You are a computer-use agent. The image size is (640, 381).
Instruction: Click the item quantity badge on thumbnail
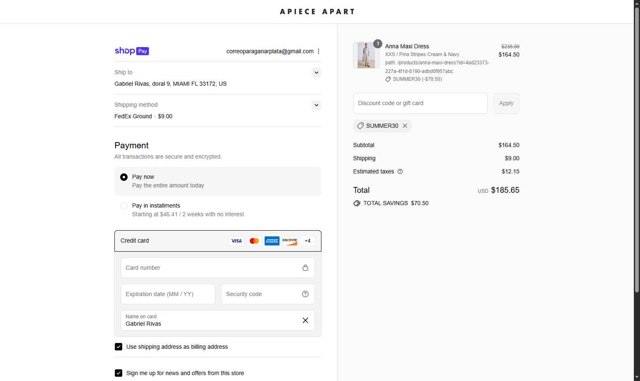click(378, 43)
